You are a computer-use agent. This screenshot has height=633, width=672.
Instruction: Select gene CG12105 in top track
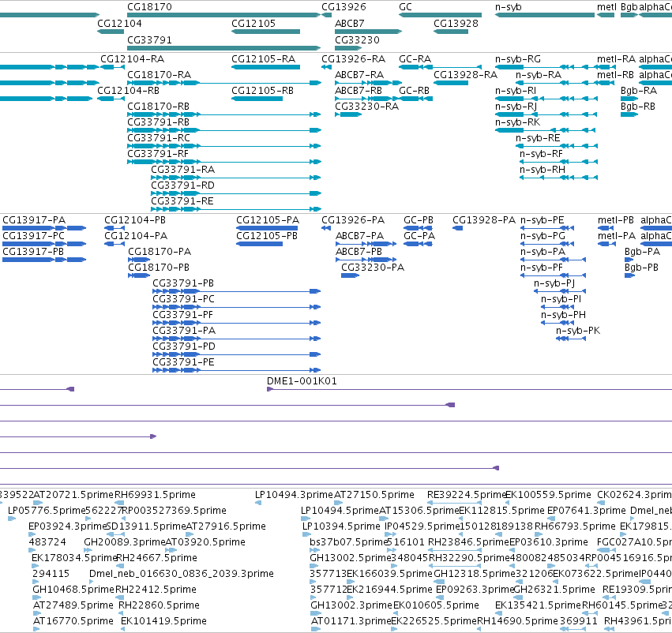click(253, 24)
